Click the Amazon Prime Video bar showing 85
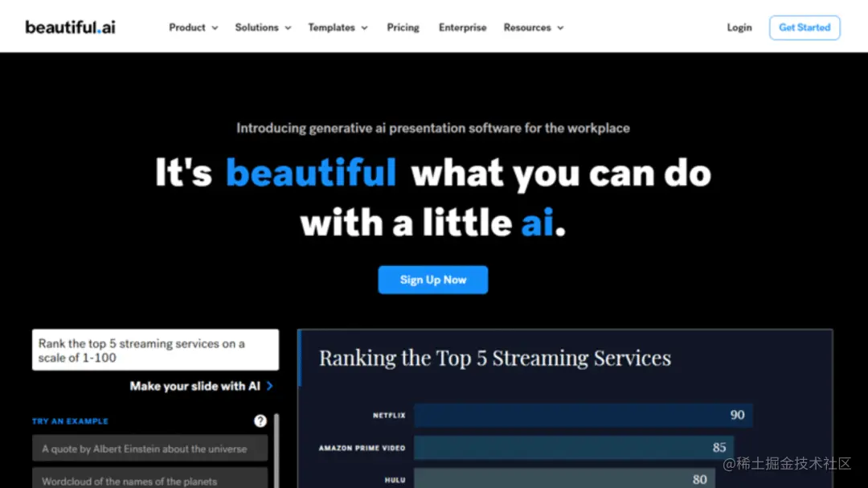 (574, 448)
